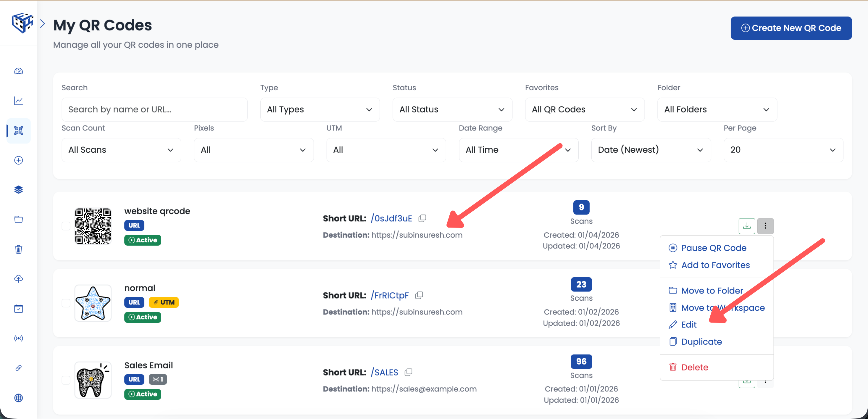Expand the All Types dropdown
The image size is (868, 419).
tap(320, 109)
